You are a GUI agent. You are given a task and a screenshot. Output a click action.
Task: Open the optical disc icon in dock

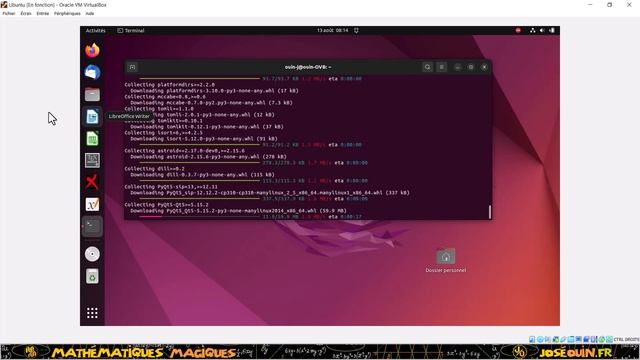coord(92,254)
